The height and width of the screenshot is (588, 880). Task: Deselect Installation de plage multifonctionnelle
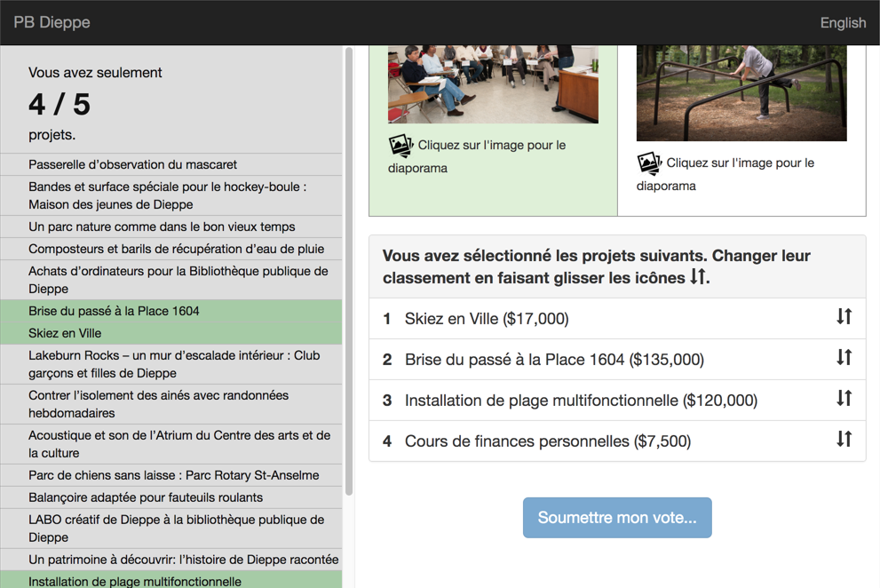coord(171,581)
